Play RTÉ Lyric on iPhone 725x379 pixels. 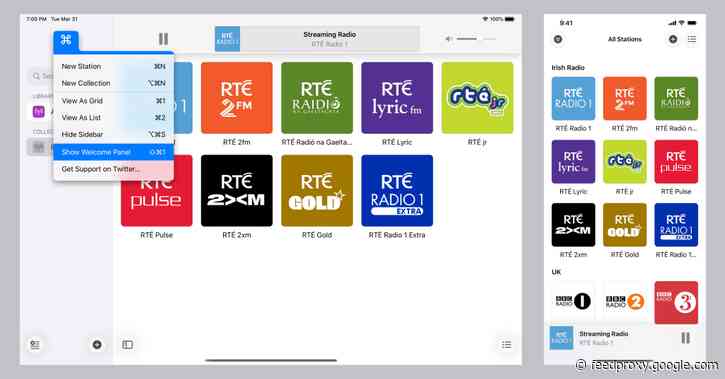click(x=573, y=162)
